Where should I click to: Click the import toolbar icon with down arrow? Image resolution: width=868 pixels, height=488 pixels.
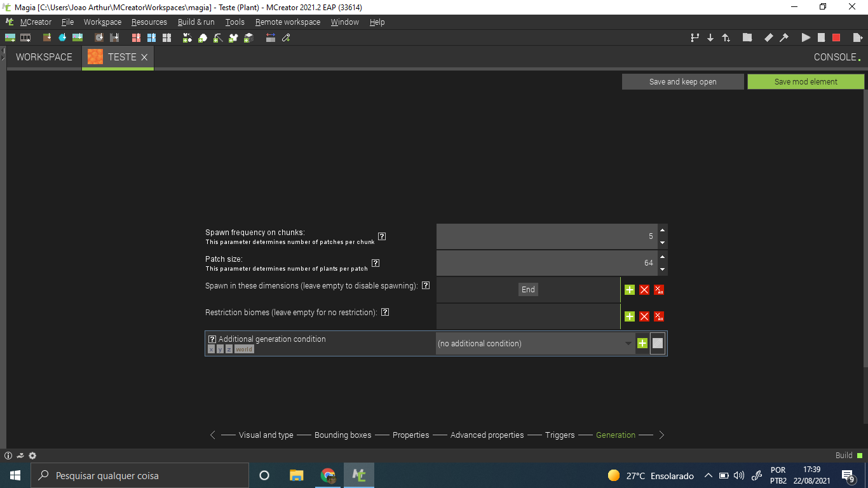click(x=710, y=37)
